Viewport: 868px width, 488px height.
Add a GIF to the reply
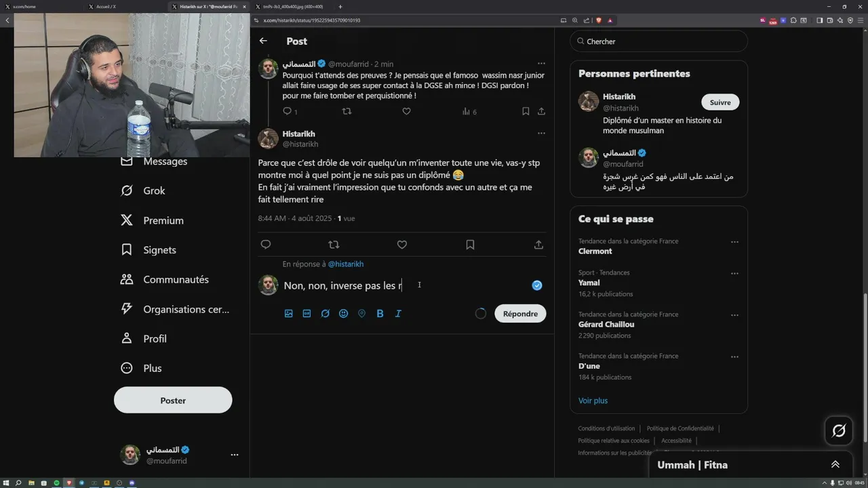tap(307, 314)
